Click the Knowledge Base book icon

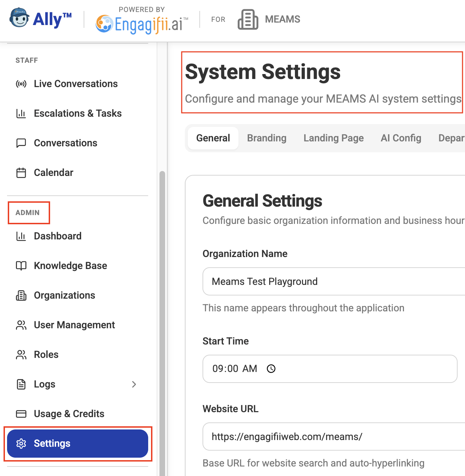point(21,266)
